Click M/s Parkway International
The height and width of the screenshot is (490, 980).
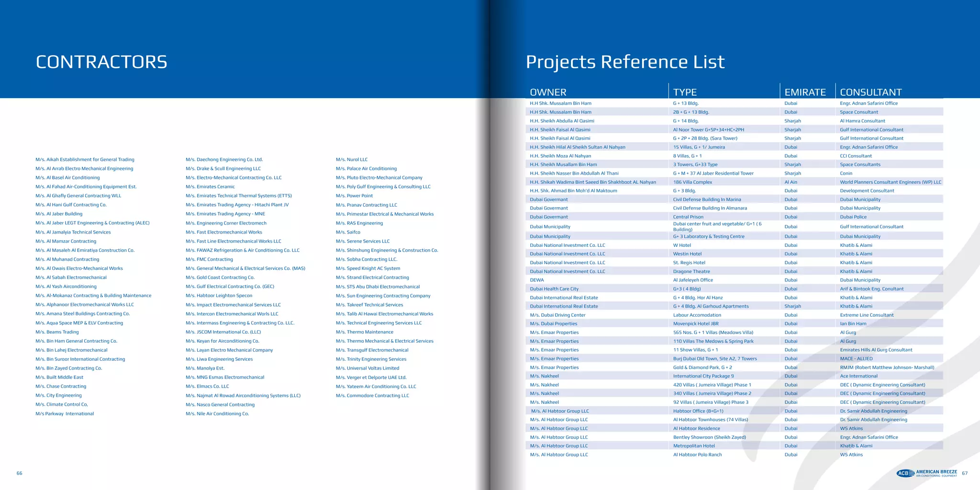(65, 414)
